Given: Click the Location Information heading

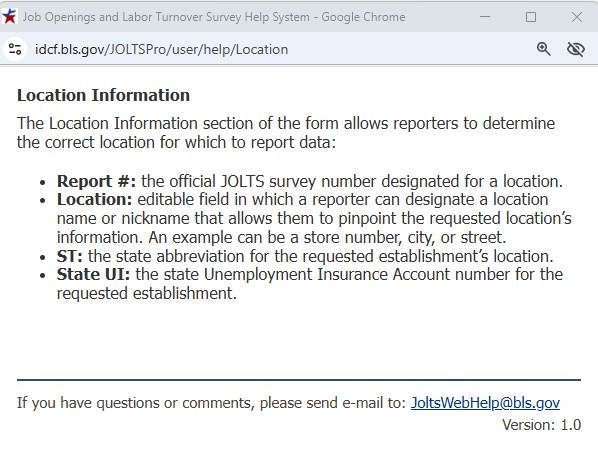Looking at the screenshot, I should click(103, 95).
